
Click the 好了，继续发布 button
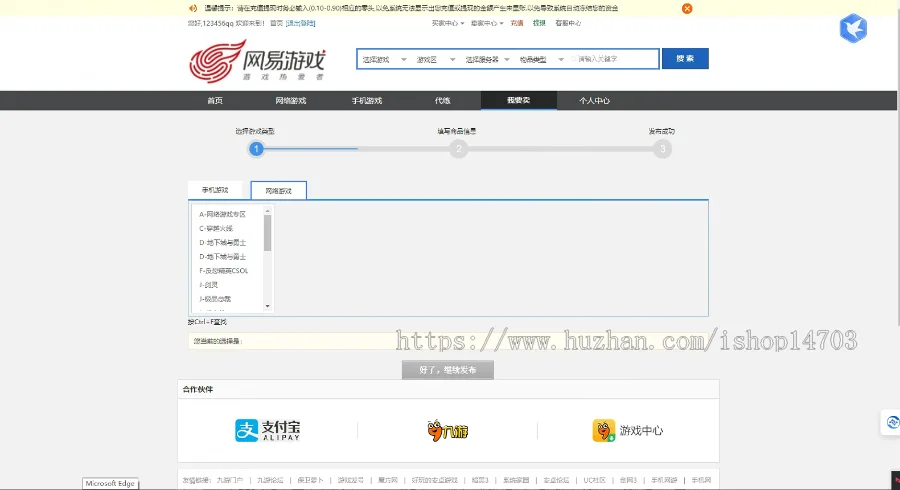[x=448, y=370]
